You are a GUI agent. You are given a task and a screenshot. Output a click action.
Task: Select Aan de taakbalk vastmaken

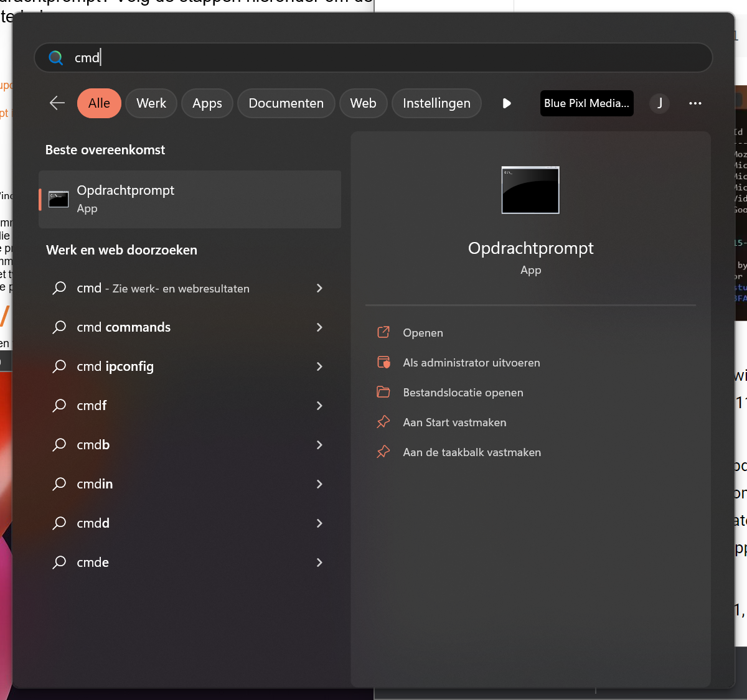pos(471,452)
